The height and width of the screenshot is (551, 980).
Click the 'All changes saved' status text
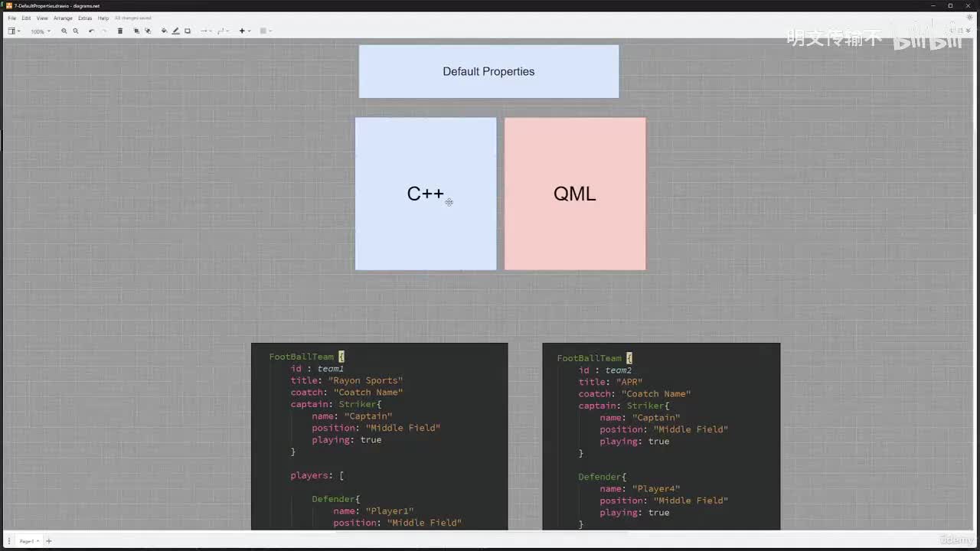[133, 18]
